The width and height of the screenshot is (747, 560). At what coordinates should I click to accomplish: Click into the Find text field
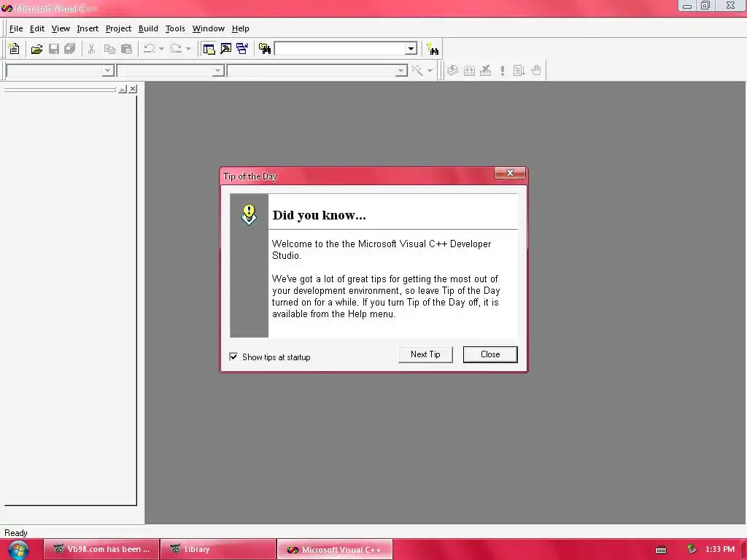[340, 49]
